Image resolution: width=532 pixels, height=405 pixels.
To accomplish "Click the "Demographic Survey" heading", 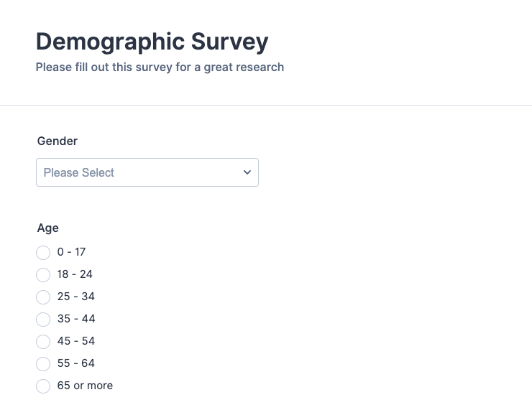I will 152,42.
